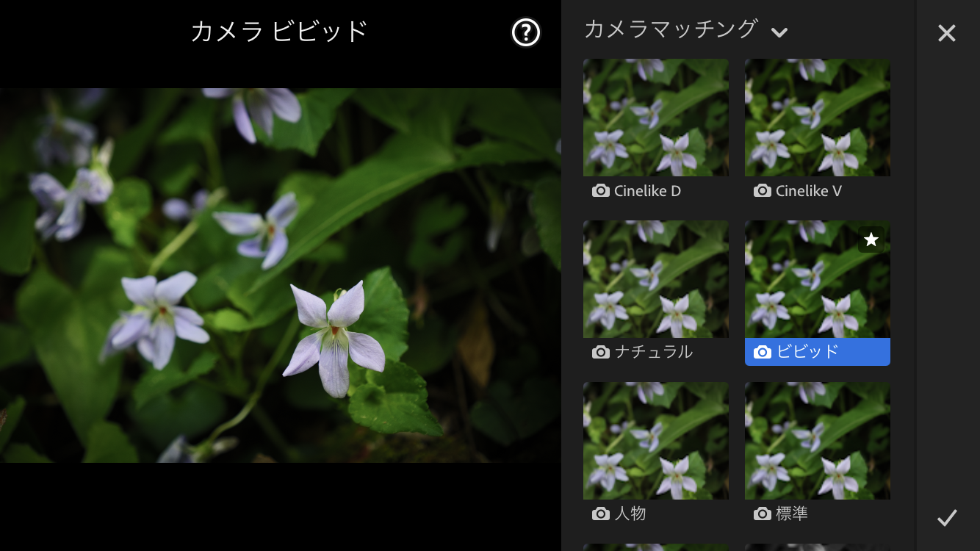Select the Cinelike V profile thumbnail

818,118
